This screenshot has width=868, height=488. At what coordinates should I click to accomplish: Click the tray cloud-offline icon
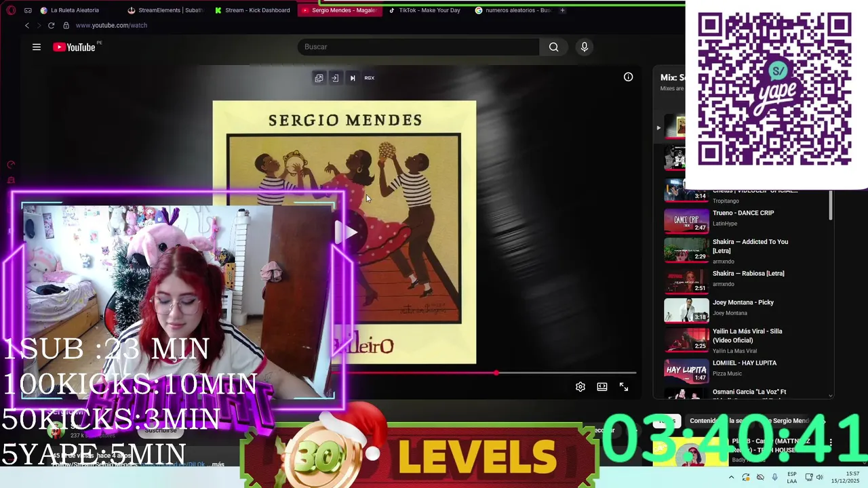[x=760, y=477]
